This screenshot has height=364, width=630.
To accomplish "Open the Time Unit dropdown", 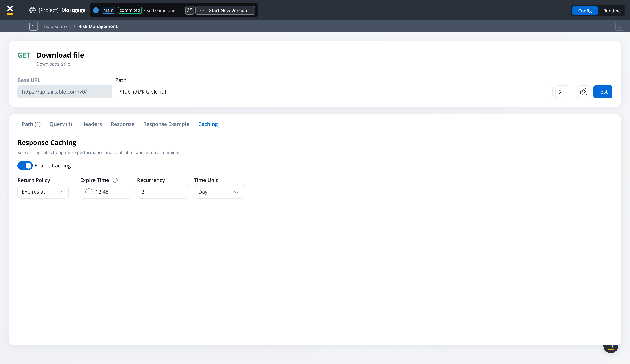I will tap(219, 192).
